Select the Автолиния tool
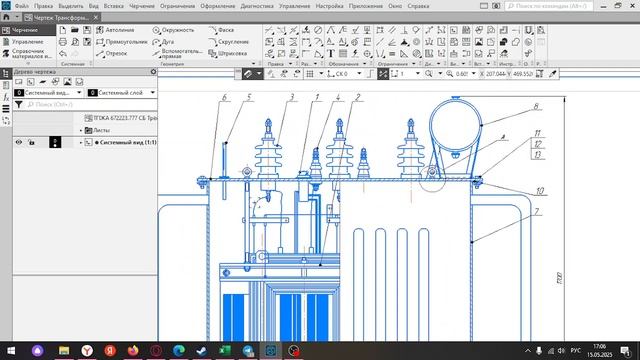Image resolution: width=640 pixels, height=360 pixels. tap(116, 30)
